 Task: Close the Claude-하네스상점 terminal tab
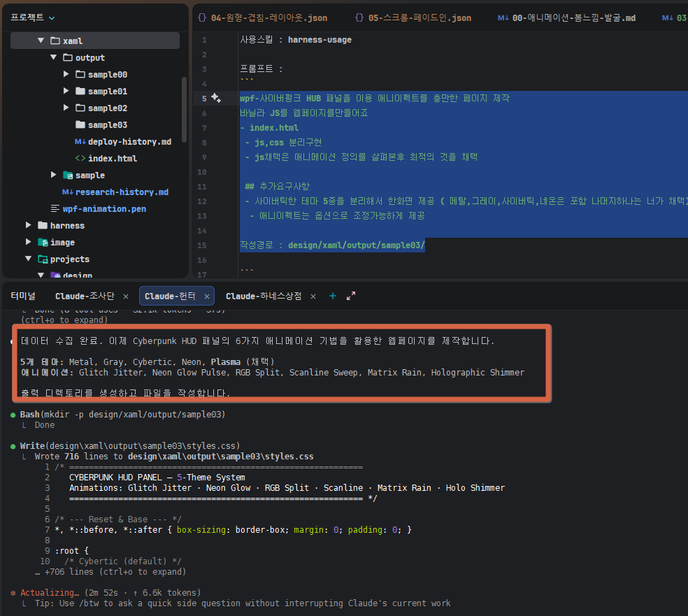click(313, 296)
